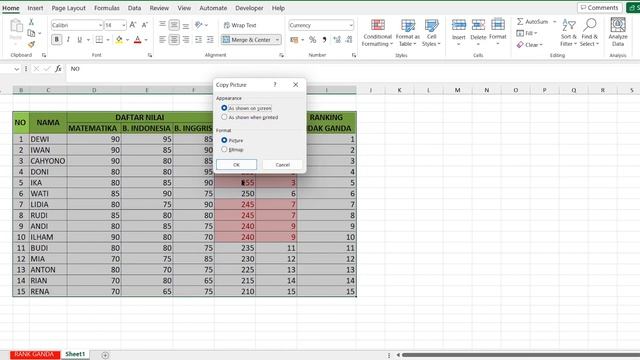Select Bitmap format option
The height and width of the screenshot is (360, 640).
click(x=232, y=149)
